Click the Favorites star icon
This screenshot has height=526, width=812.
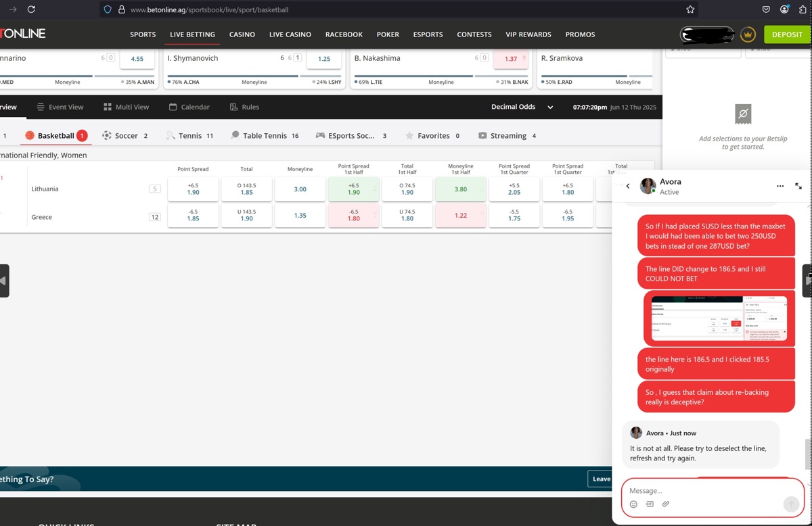(409, 135)
